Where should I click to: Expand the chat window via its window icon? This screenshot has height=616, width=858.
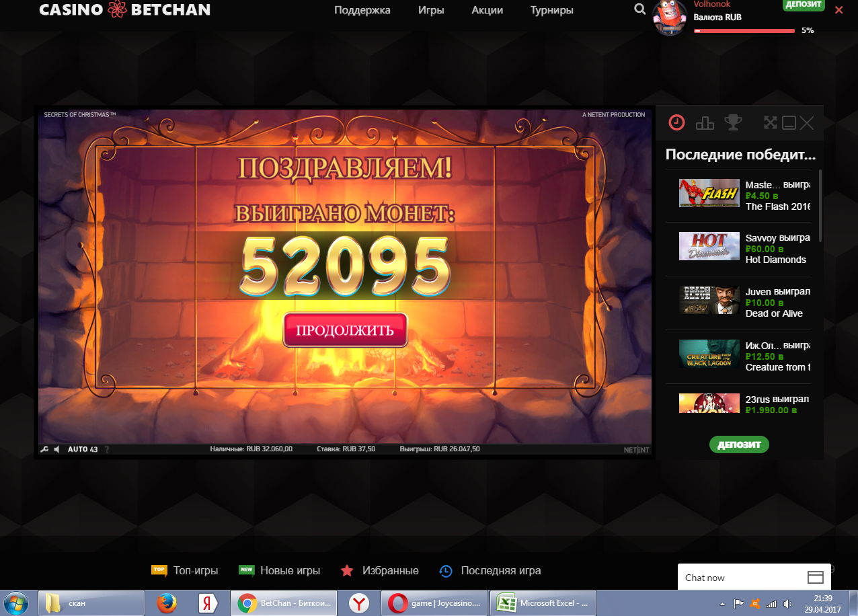[815, 577]
